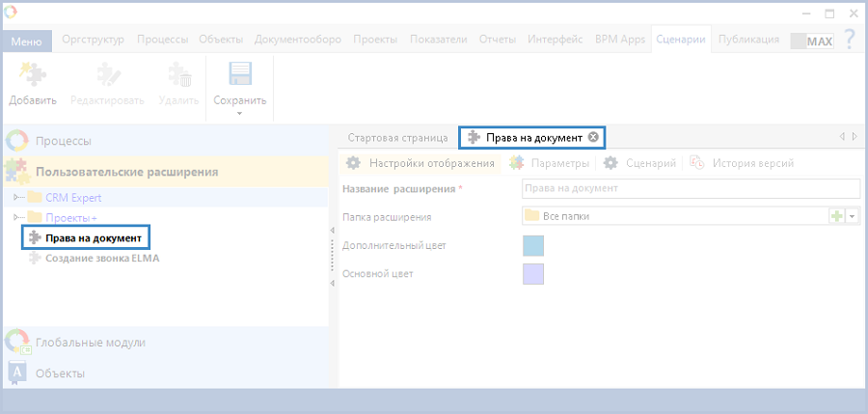
Task: Open the Публикация ribbon tab
Action: point(748,40)
